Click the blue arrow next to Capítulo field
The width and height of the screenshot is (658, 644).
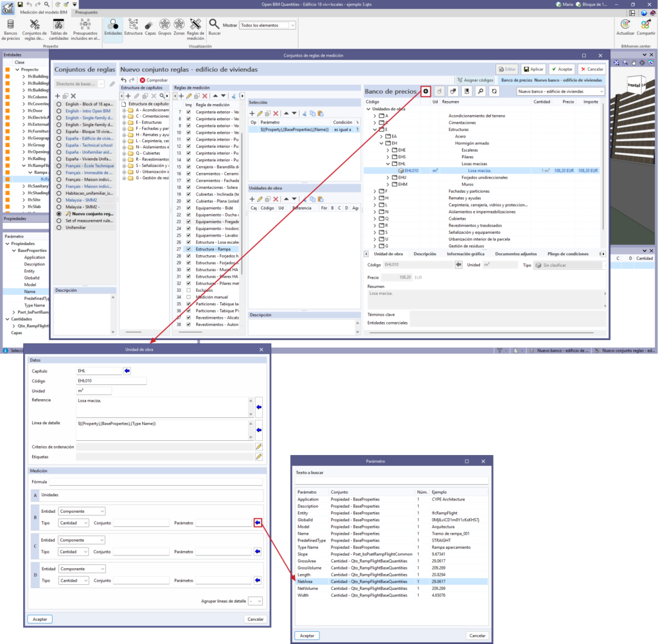point(127,371)
